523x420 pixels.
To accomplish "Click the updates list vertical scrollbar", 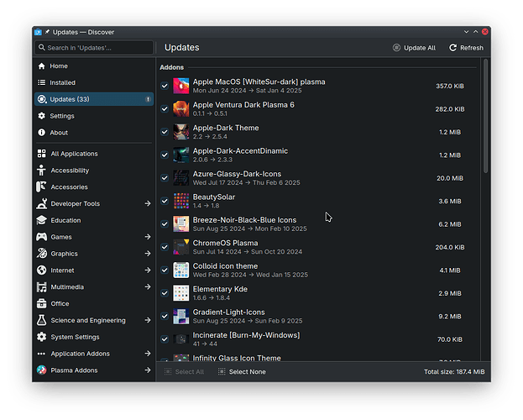I will point(485,116).
